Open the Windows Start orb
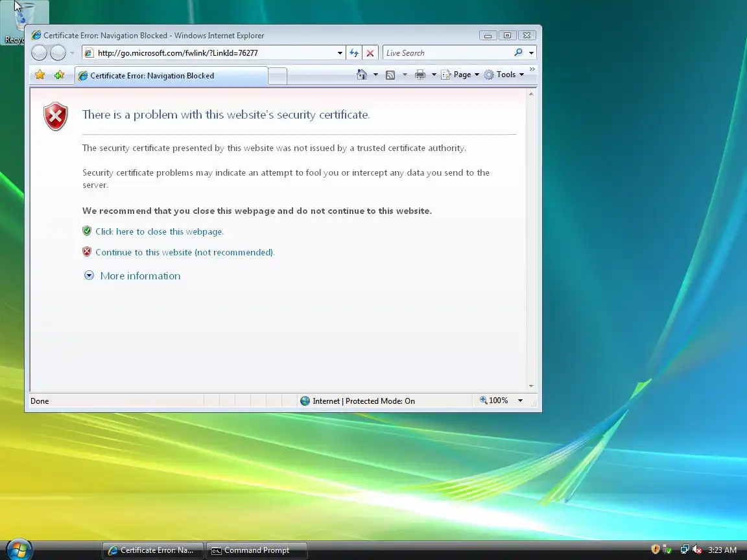Screen dimensions: 747x560 19,550
